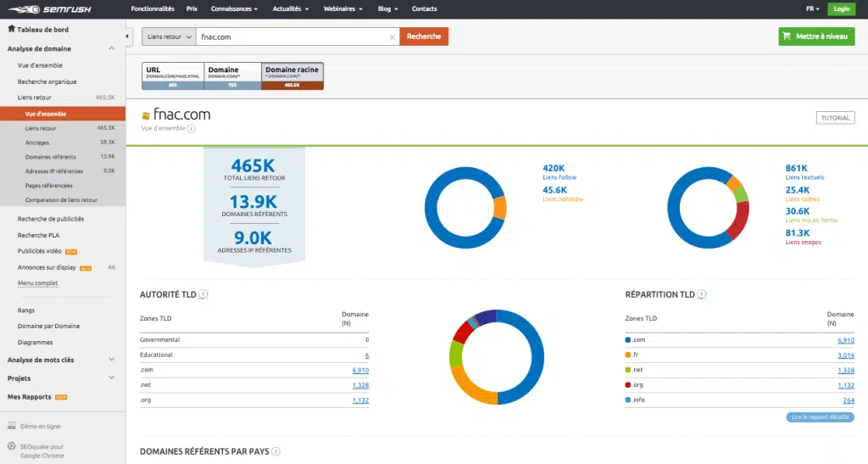The image size is (868, 464).
Task: Open the Connaissances menu
Action: 231,9
